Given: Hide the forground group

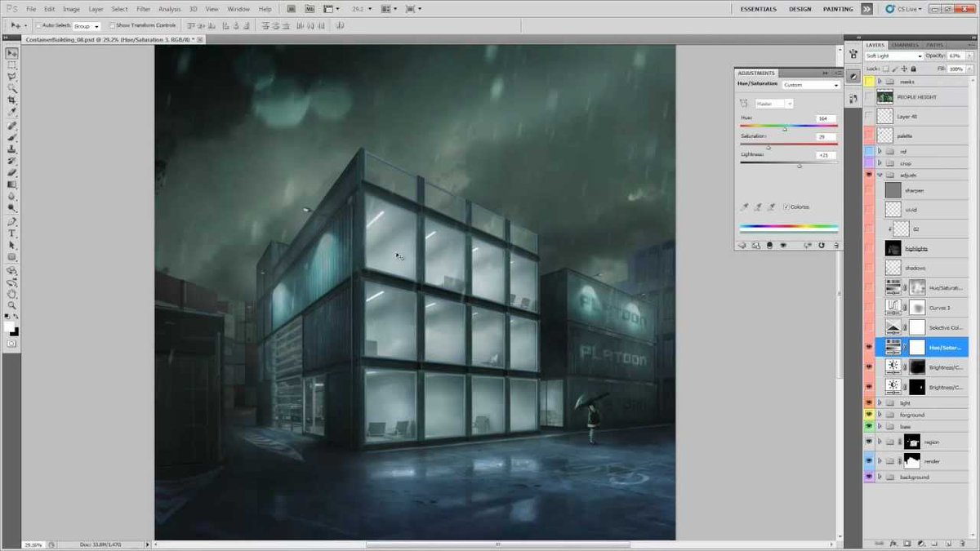Looking at the screenshot, I should pyautogui.click(x=869, y=415).
